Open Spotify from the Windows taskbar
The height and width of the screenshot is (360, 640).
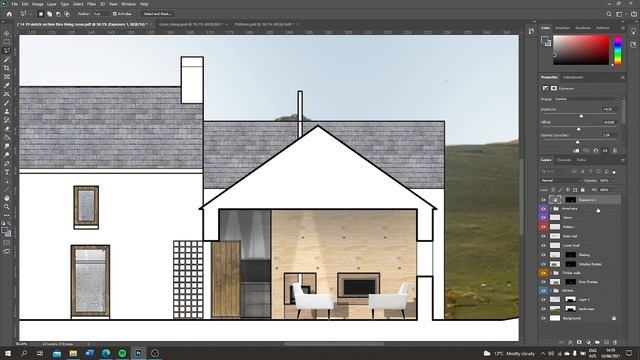[122, 353]
